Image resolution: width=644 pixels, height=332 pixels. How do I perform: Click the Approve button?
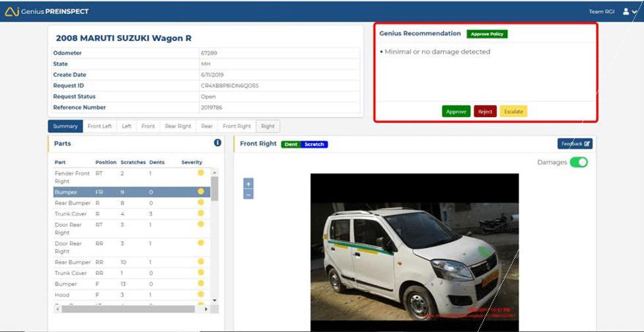(456, 112)
